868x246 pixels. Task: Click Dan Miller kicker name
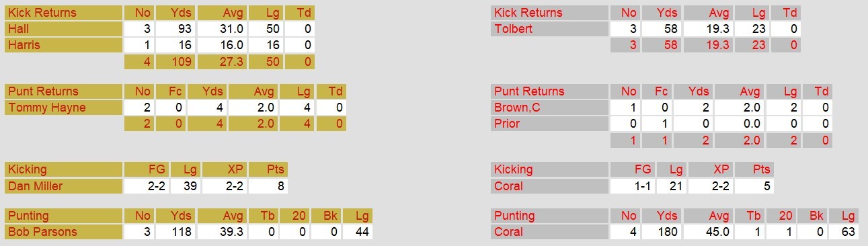tap(34, 186)
